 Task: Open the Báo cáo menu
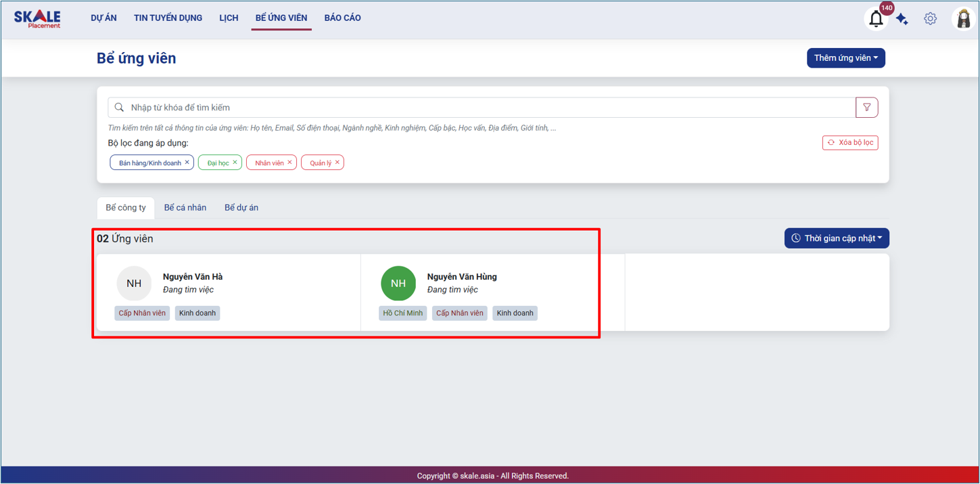click(x=342, y=18)
